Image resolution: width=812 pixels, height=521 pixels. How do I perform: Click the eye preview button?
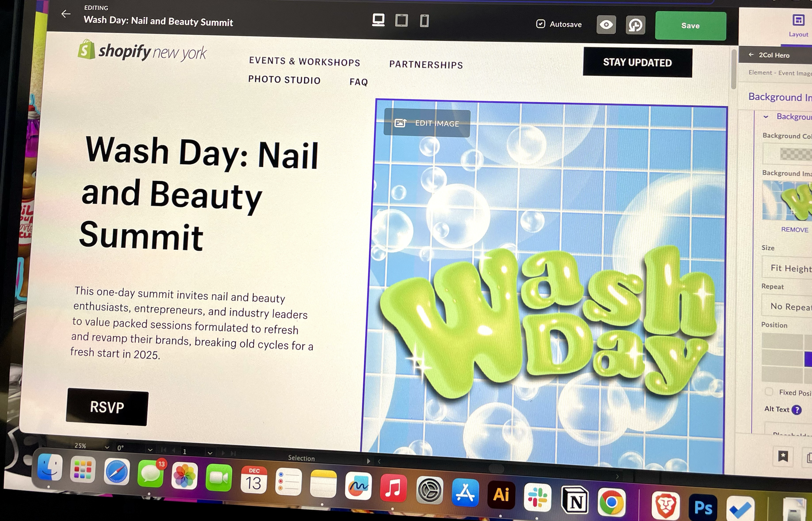click(x=606, y=25)
